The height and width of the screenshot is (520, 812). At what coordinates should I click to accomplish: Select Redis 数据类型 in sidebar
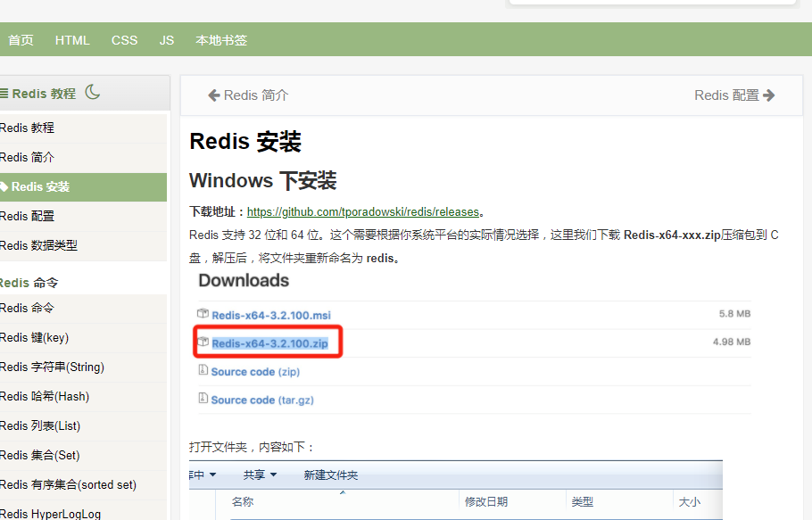83,246
